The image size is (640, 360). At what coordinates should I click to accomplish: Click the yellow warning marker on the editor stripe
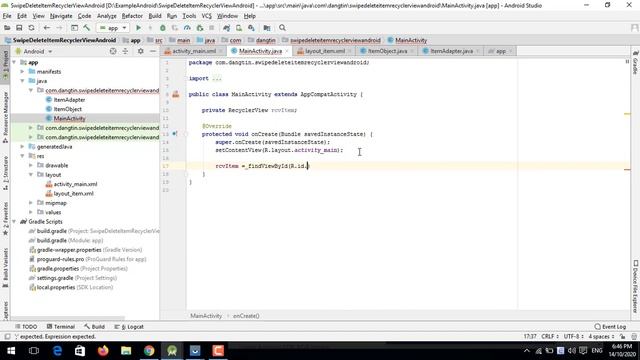tap(627, 114)
